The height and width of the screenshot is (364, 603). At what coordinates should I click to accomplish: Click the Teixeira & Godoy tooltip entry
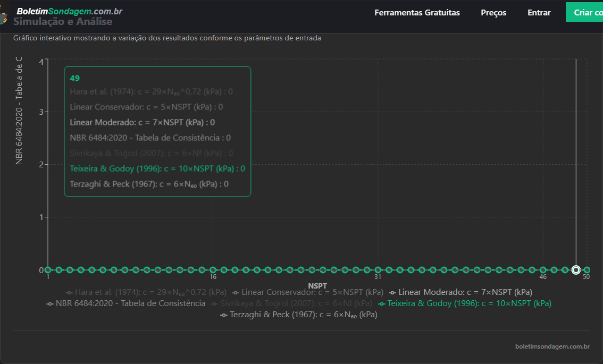point(157,168)
